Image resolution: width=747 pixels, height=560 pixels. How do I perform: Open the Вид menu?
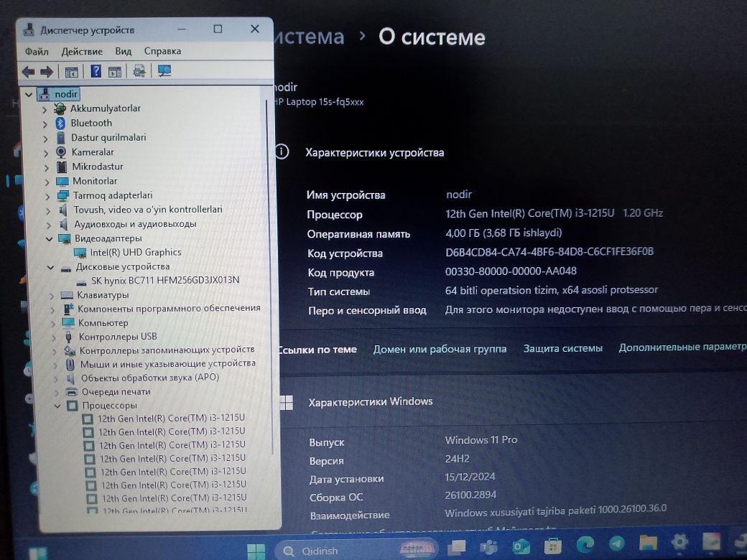pyautogui.click(x=124, y=52)
